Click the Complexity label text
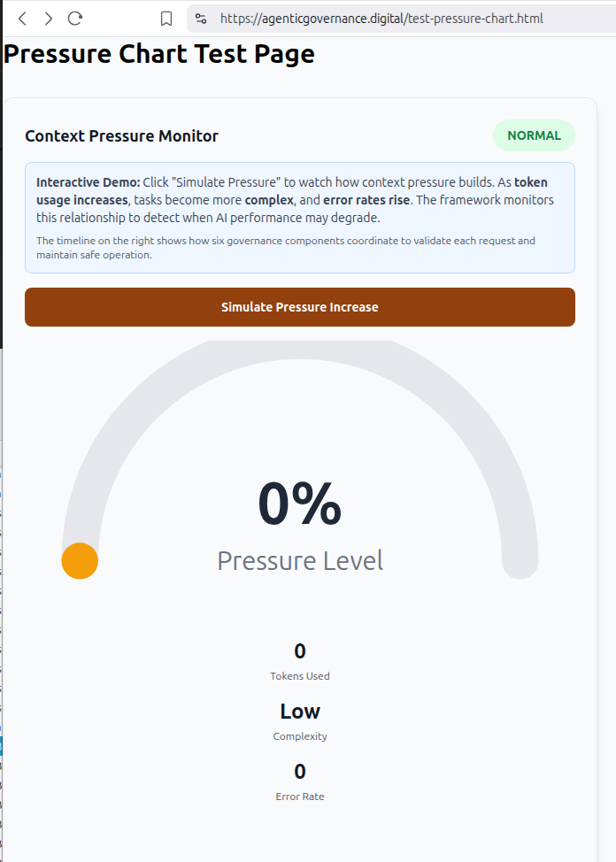This screenshot has width=616, height=862. (300, 736)
